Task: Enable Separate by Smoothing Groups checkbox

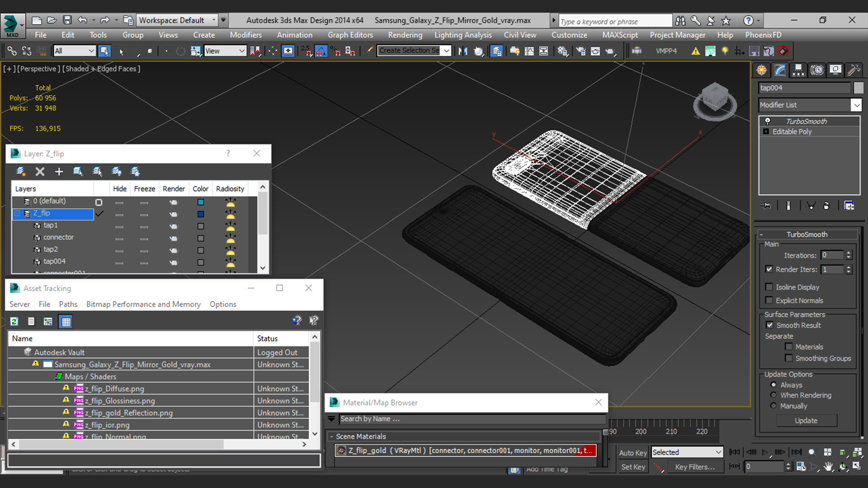Action: [x=788, y=358]
